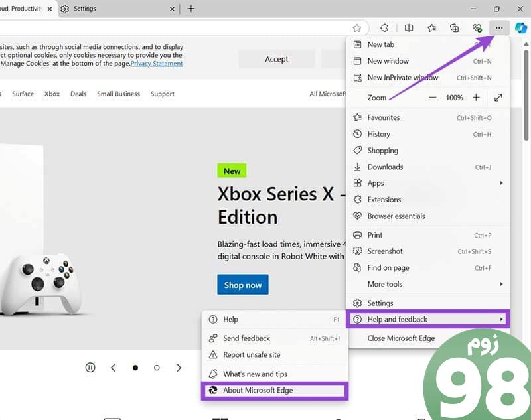Viewport: 531px width, 420px height.
Task: Decrease zoom with the minus button
Action: click(x=433, y=98)
